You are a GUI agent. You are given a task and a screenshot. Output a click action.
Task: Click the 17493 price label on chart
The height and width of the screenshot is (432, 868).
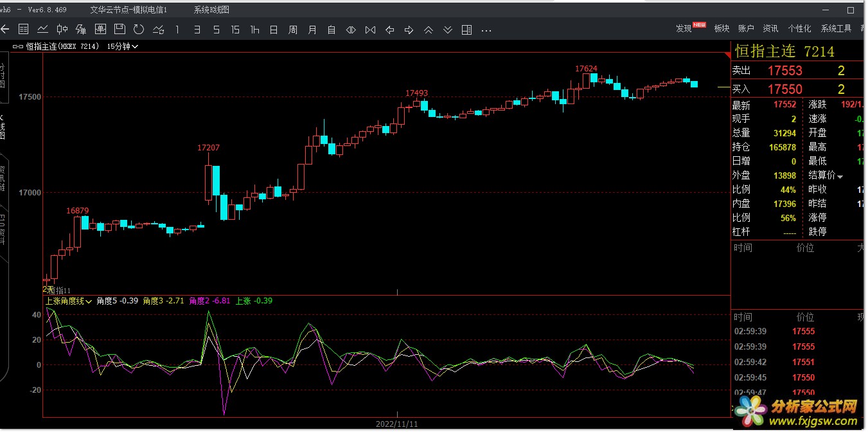[416, 93]
